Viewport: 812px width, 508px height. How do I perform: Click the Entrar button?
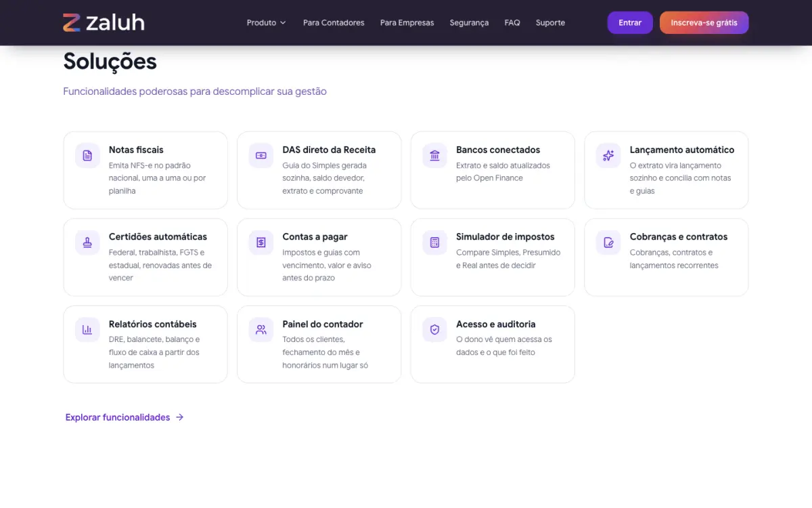(x=630, y=22)
